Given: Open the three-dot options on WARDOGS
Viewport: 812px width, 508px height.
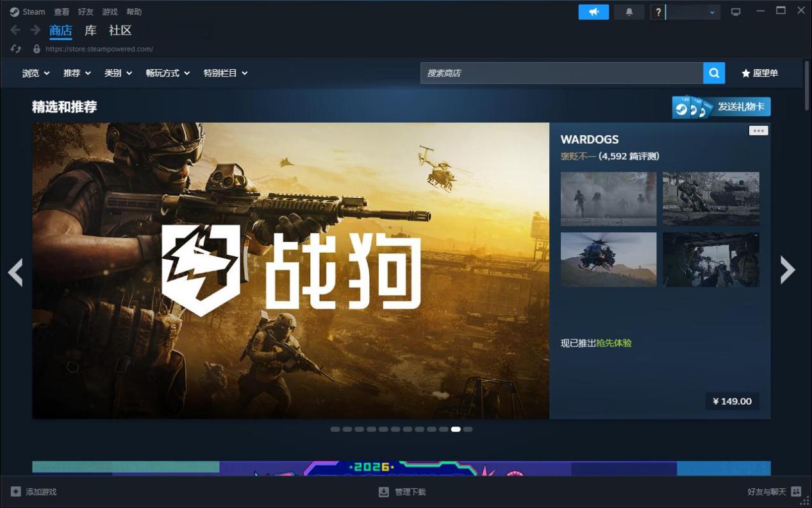Looking at the screenshot, I should tap(759, 131).
